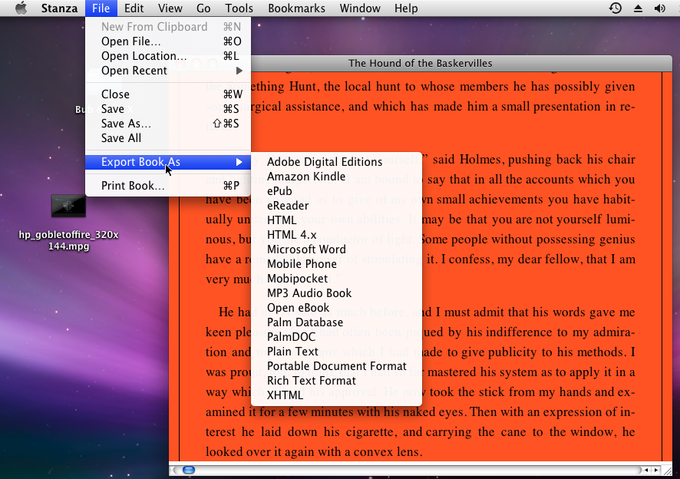Viewport: 680px width, 479px height.
Task: Click the horizontal scrollbar thumb in book window
Action: coord(189,470)
